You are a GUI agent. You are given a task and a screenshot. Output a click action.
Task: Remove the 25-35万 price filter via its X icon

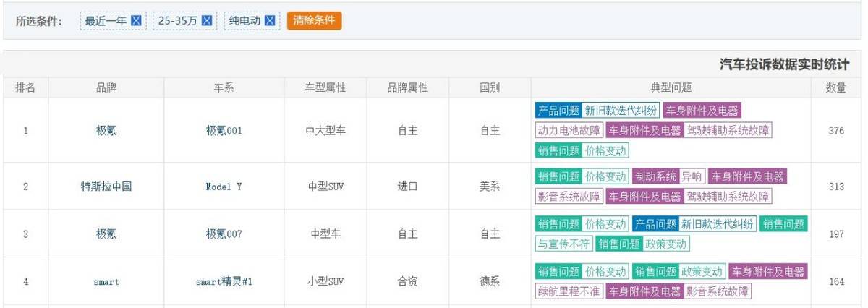point(206,21)
